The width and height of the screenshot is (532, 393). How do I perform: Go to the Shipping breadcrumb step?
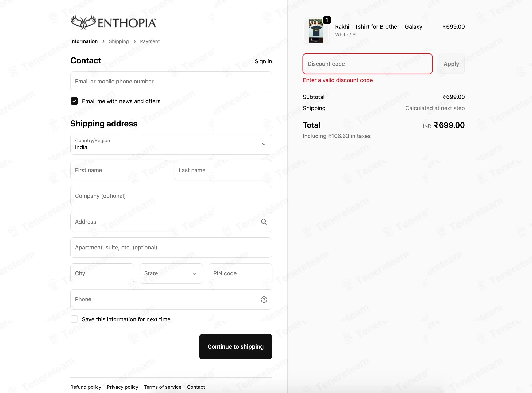119,41
